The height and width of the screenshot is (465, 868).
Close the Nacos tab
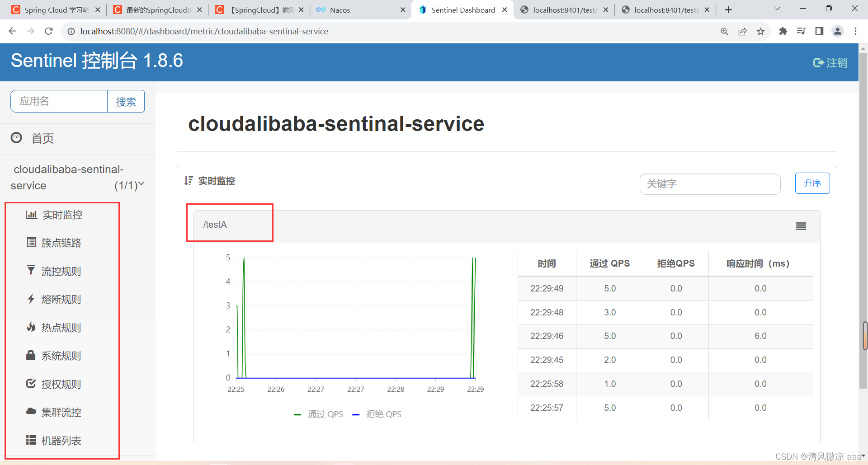[x=403, y=9]
